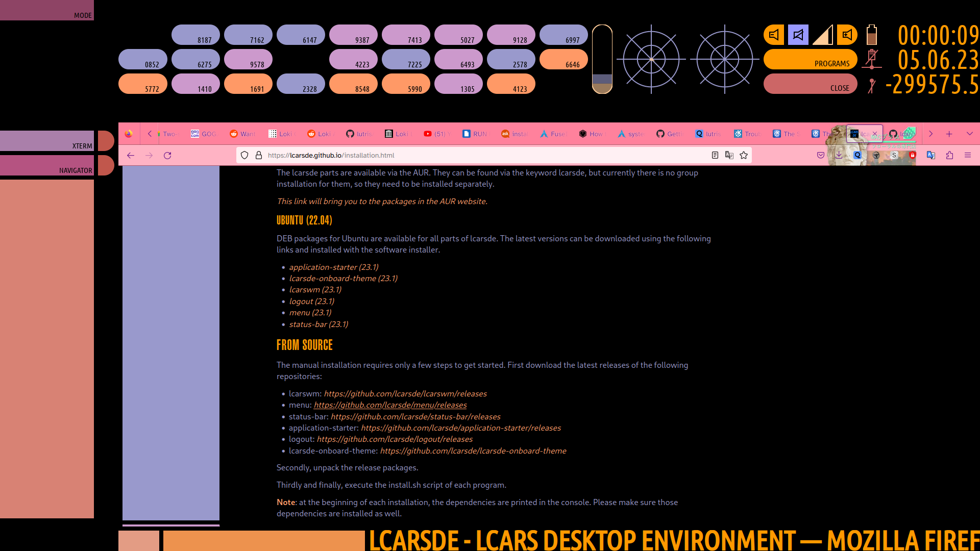
Task: Click the volume up speaker icon
Action: click(x=847, y=35)
